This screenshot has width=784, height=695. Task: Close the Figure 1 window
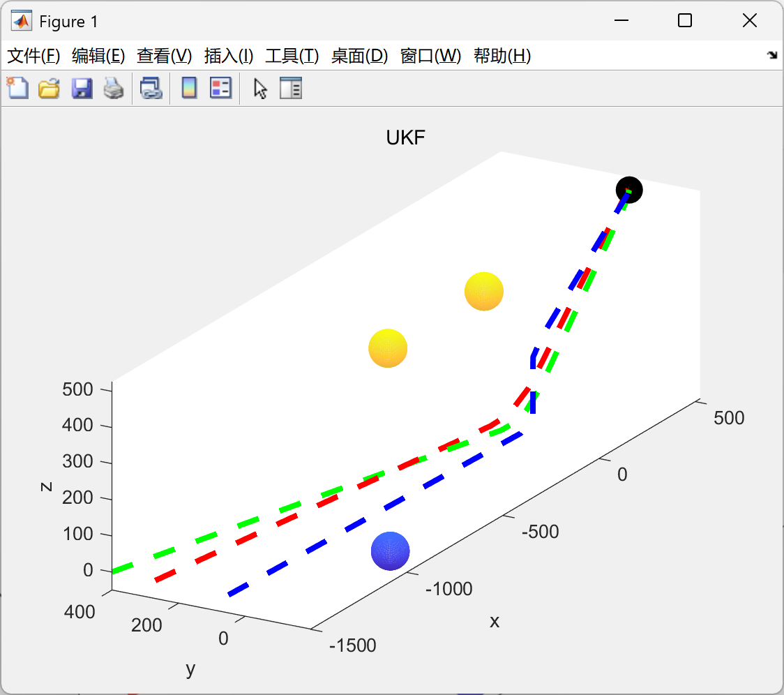750,20
